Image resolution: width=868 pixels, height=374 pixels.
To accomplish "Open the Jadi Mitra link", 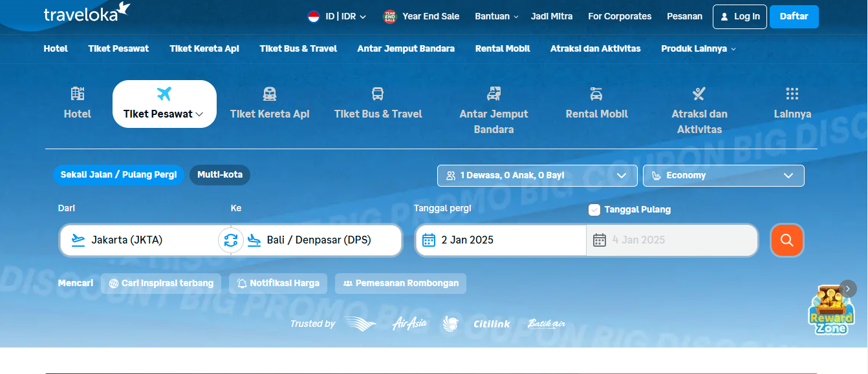I will coord(552,17).
